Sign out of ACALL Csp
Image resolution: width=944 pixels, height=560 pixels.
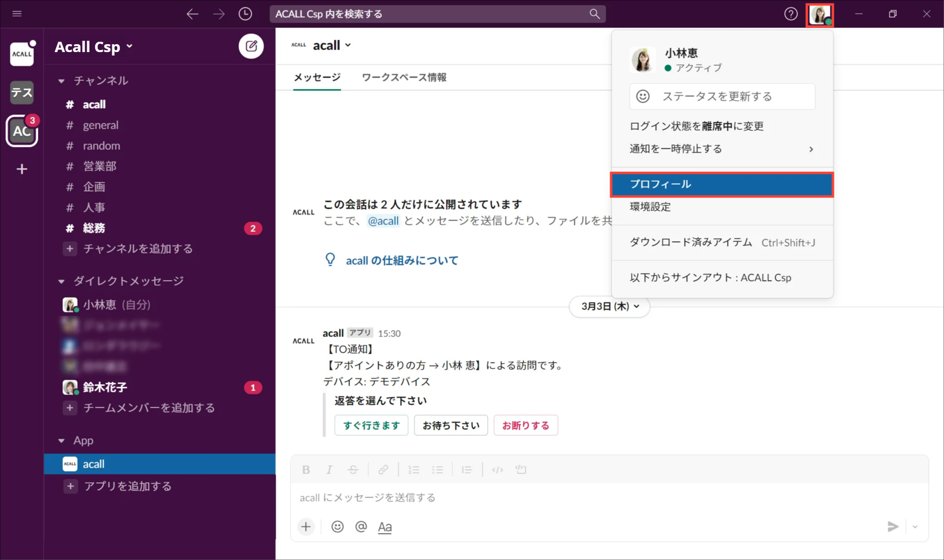pos(722,278)
